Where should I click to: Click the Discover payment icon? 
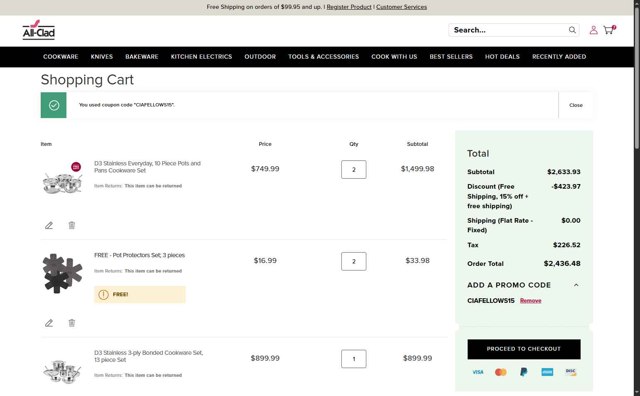[x=571, y=372]
